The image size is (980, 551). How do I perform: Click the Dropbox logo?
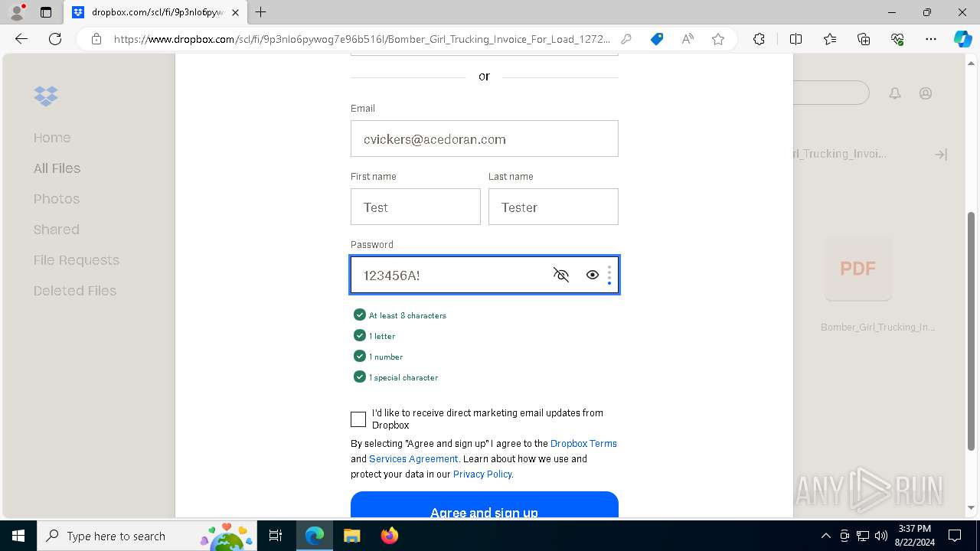pos(46,96)
